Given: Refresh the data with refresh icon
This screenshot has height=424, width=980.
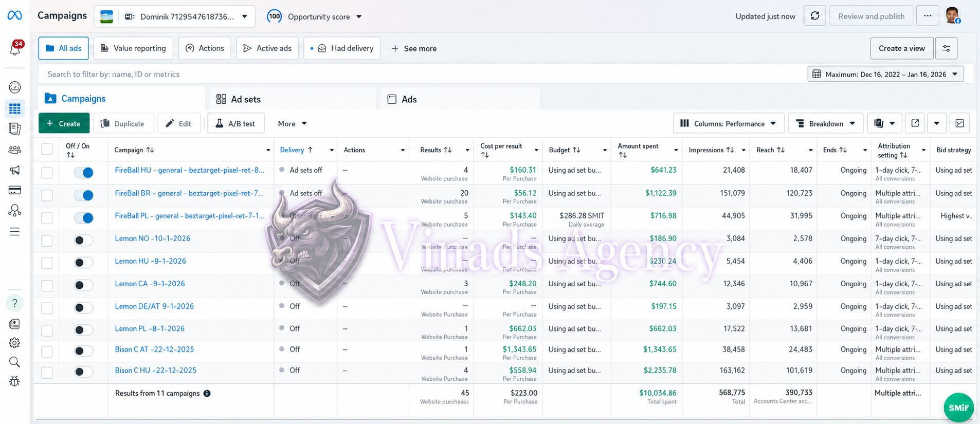Looking at the screenshot, I should [815, 16].
